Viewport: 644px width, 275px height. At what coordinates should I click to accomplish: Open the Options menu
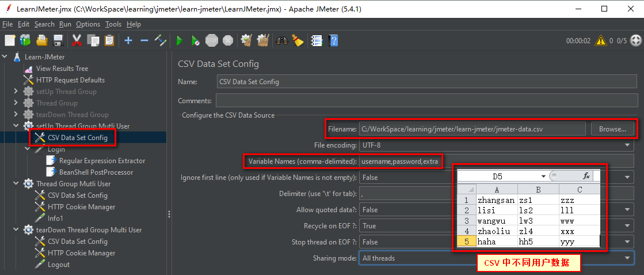click(x=88, y=24)
